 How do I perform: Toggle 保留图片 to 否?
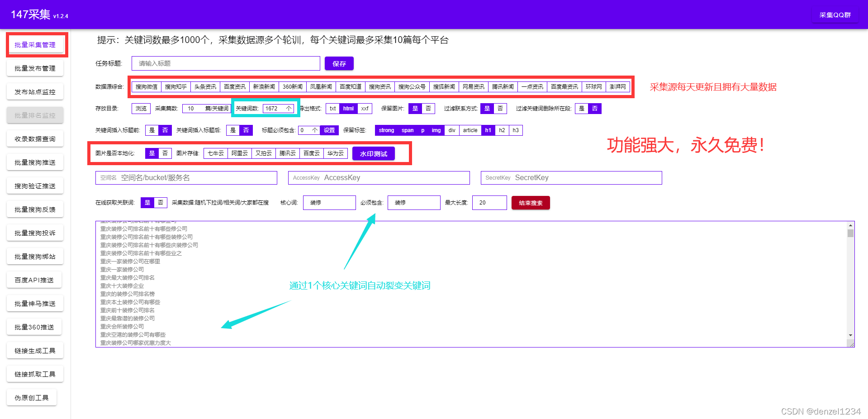428,109
